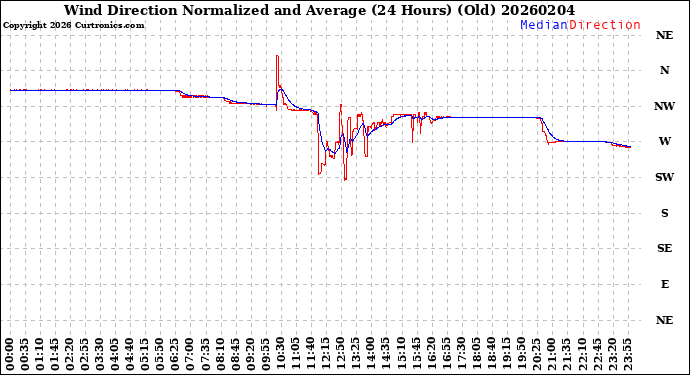Click the bottom NE axis label

(664, 320)
